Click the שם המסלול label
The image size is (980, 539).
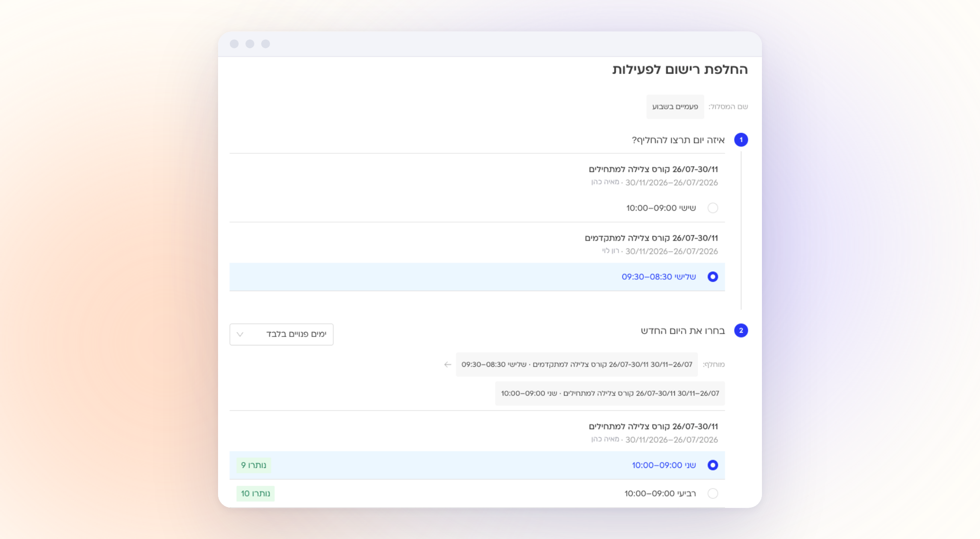(728, 107)
